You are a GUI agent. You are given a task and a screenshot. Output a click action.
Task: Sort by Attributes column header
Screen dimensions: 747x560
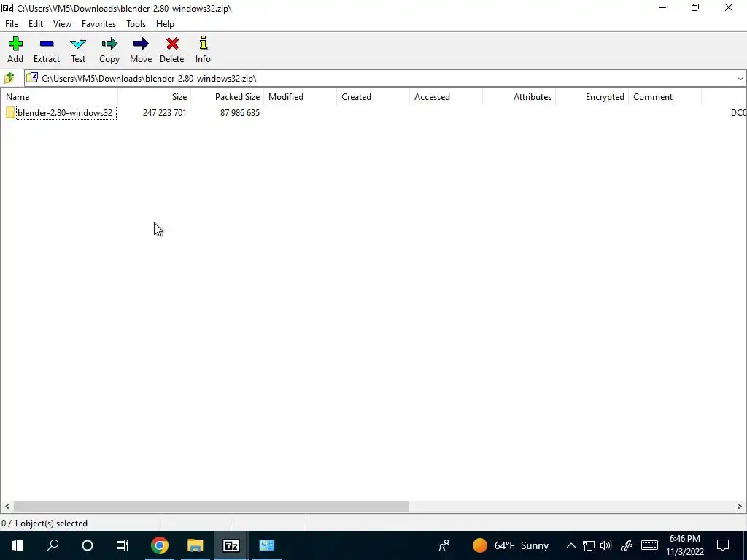coord(519,97)
